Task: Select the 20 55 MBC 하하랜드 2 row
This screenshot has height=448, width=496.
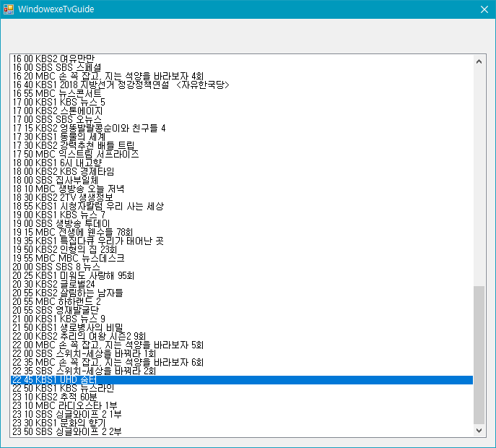Action: pyautogui.click(x=242, y=302)
